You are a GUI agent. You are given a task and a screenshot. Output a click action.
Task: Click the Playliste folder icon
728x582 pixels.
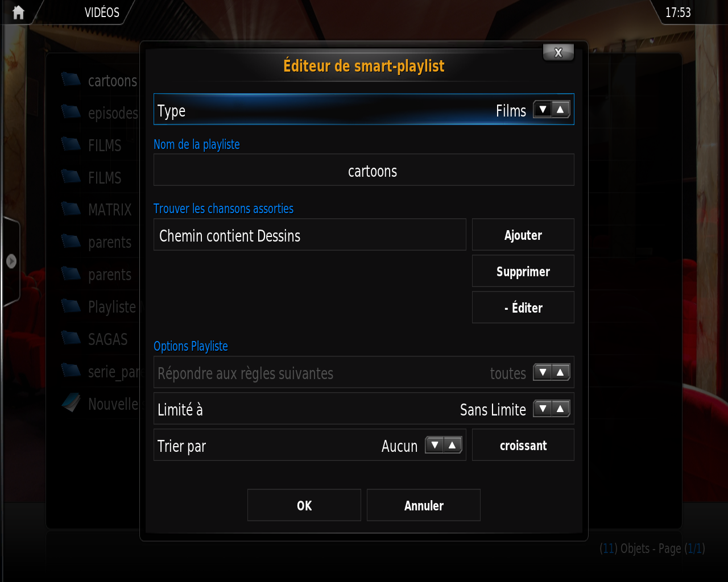point(71,306)
